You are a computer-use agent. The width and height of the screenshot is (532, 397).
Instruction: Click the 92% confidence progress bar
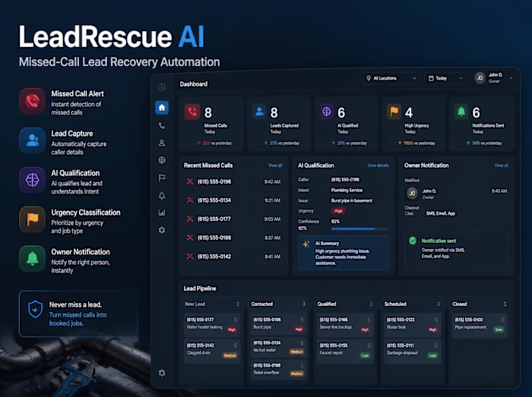pyautogui.click(x=359, y=229)
